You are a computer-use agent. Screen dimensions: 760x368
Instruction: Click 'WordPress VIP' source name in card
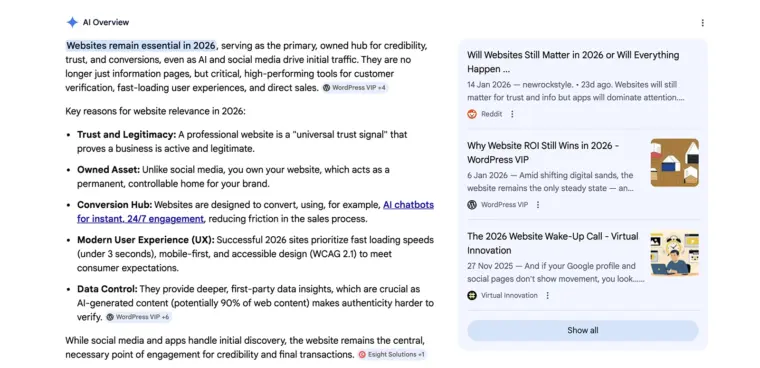(x=505, y=205)
